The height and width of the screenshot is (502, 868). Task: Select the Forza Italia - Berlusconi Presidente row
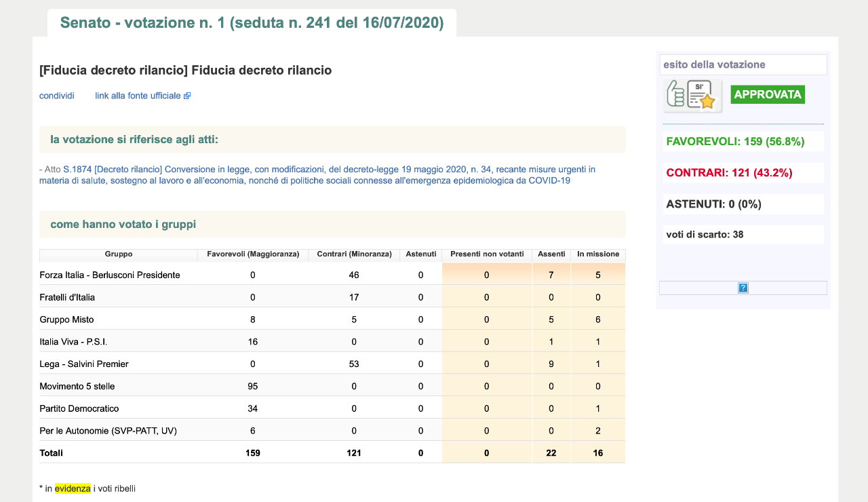click(x=110, y=275)
